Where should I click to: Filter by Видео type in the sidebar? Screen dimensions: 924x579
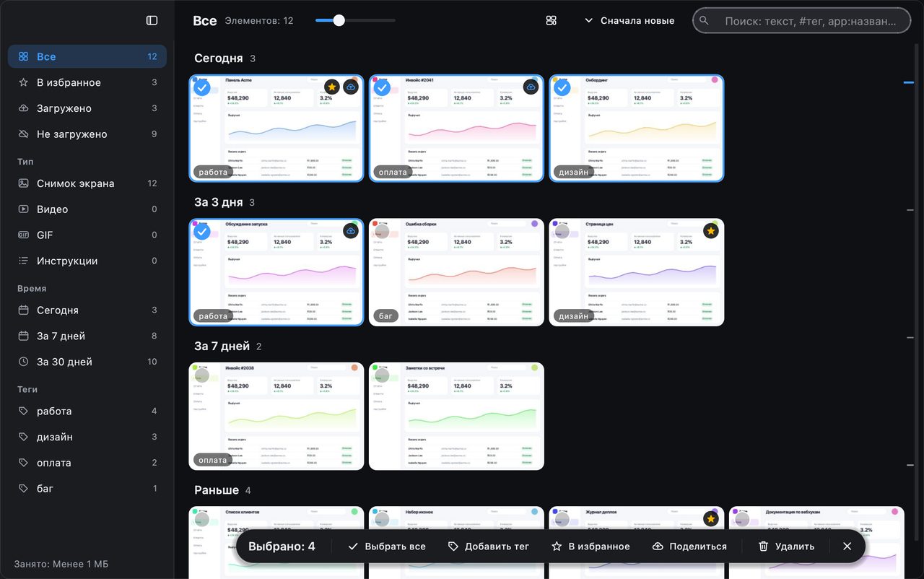tap(87, 209)
